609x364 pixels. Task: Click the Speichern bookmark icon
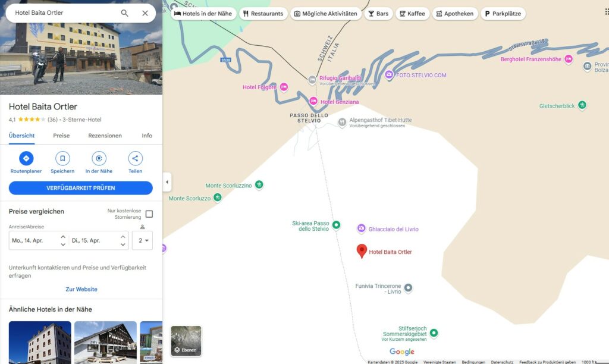[x=62, y=158]
